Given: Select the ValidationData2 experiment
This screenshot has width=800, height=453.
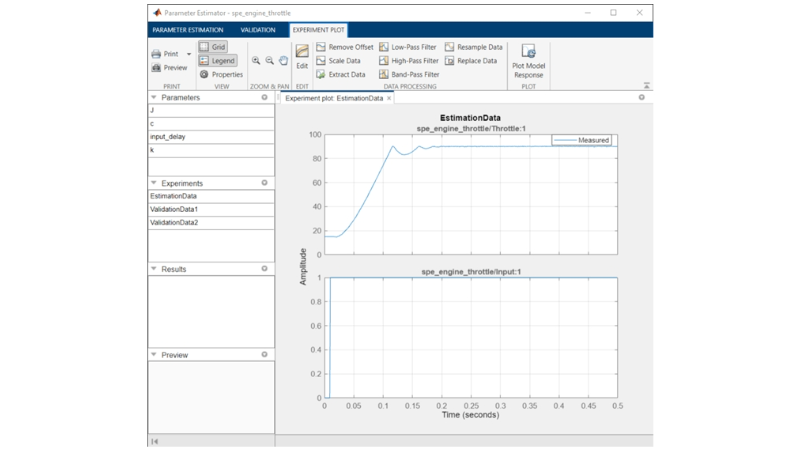Looking at the screenshot, I should click(x=211, y=222).
